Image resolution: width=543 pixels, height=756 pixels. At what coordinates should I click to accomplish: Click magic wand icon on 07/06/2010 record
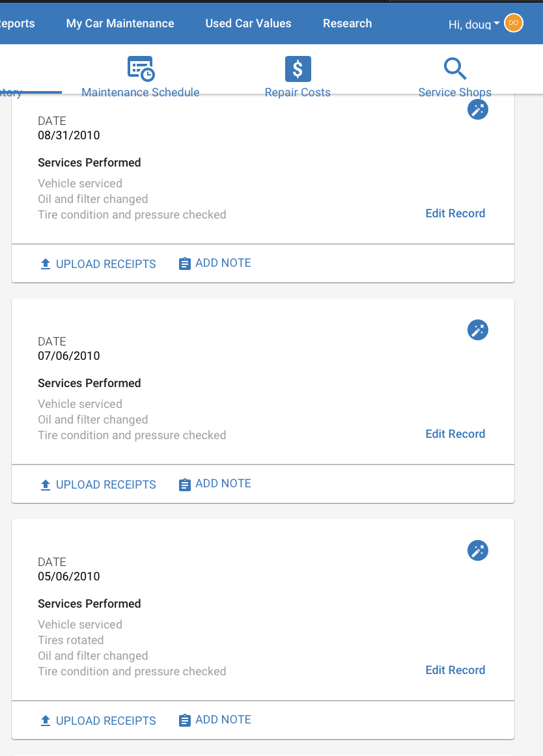tap(478, 330)
